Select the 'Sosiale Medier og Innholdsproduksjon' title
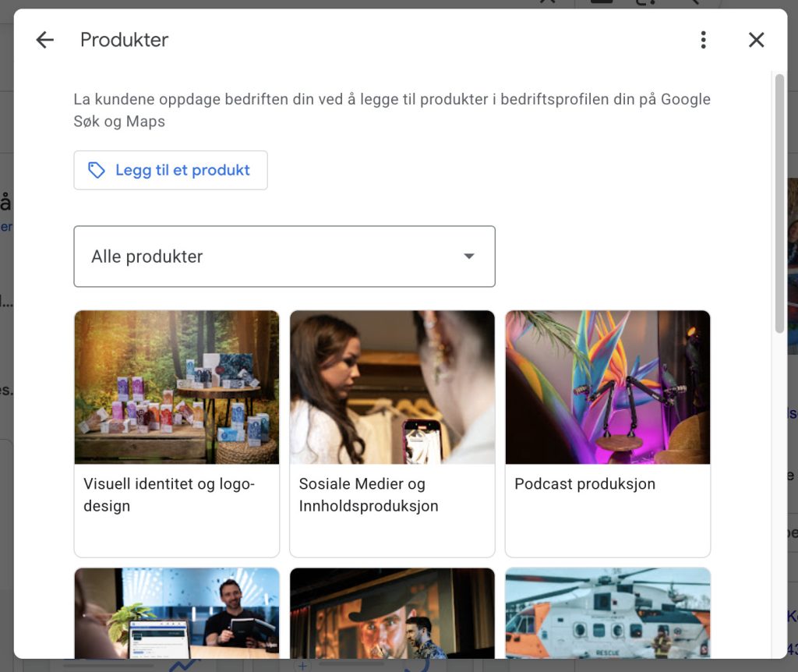 coord(369,495)
